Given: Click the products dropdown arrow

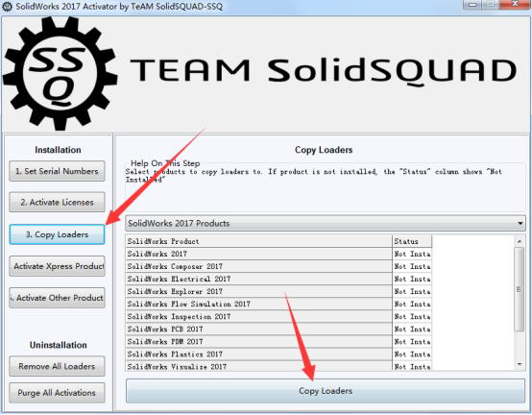Looking at the screenshot, I should 520,223.
